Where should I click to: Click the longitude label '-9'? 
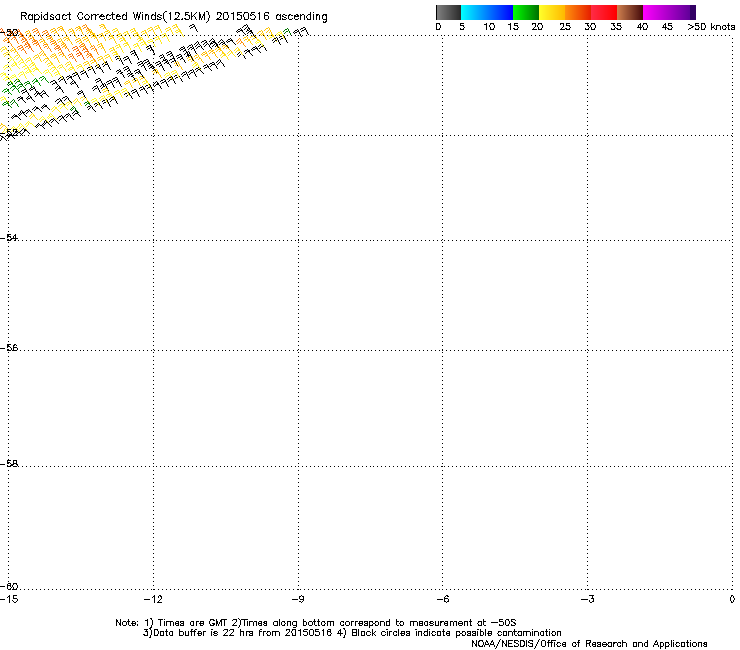[x=297, y=599]
